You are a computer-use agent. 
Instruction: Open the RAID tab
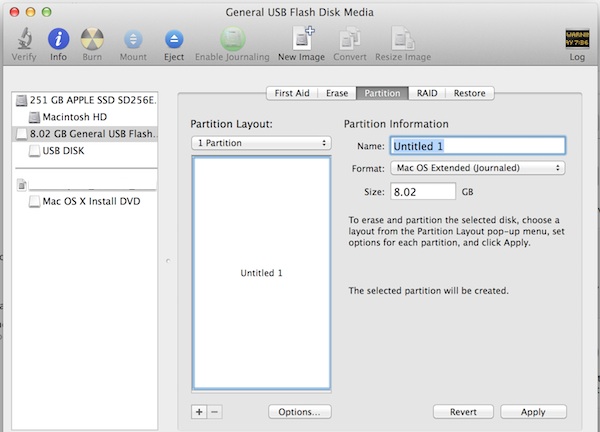(427, 93)
